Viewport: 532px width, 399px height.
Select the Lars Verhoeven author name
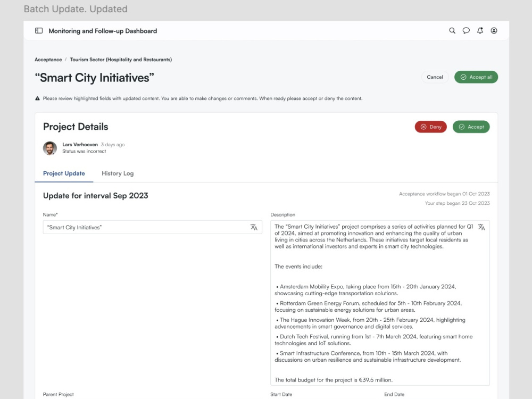80,145
